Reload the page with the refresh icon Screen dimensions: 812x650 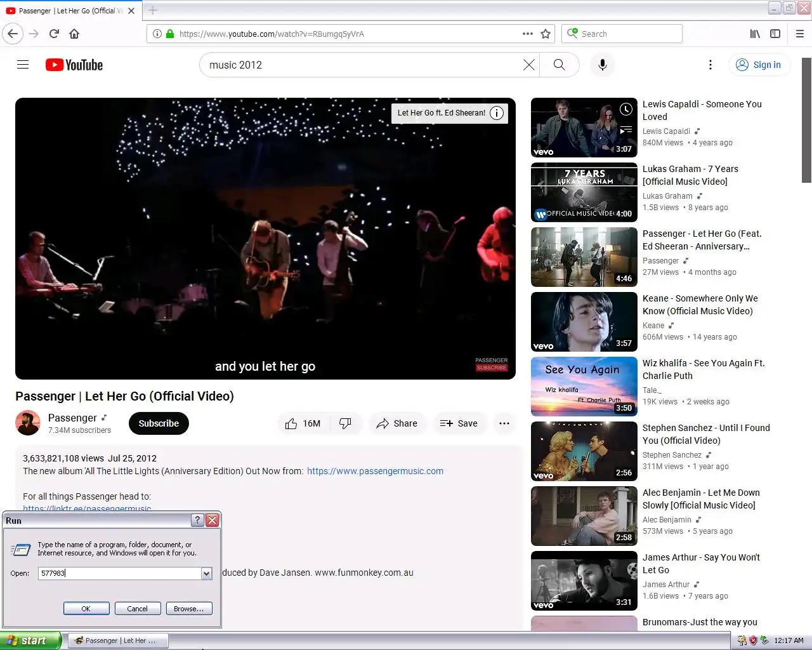pos(54,34)
